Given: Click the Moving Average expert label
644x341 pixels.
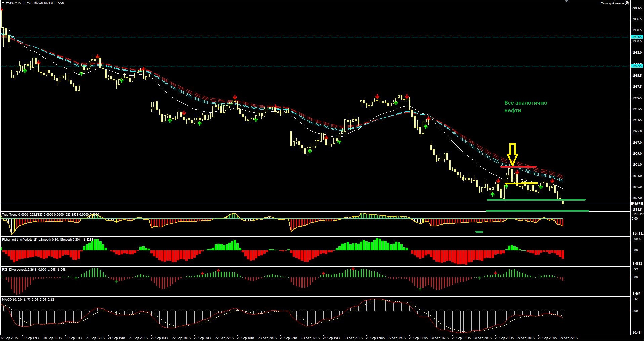Looking at the screenshot, I should point(612,3).
